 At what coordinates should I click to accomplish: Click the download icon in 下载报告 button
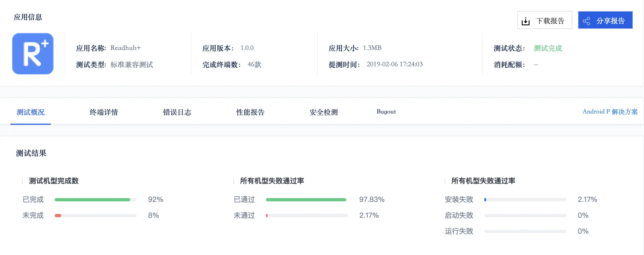coord(525,21)
